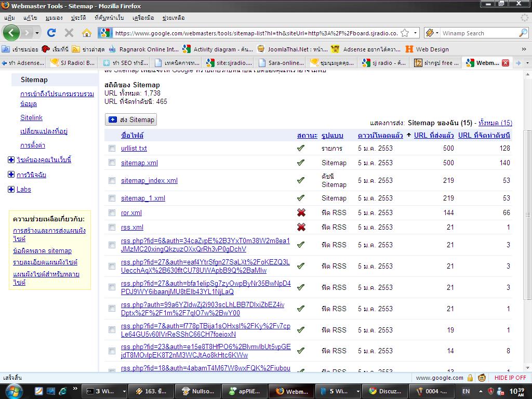
Task: Tick checkbox for rss.php?fid=23 feed
Action: (x=112, y=351)
